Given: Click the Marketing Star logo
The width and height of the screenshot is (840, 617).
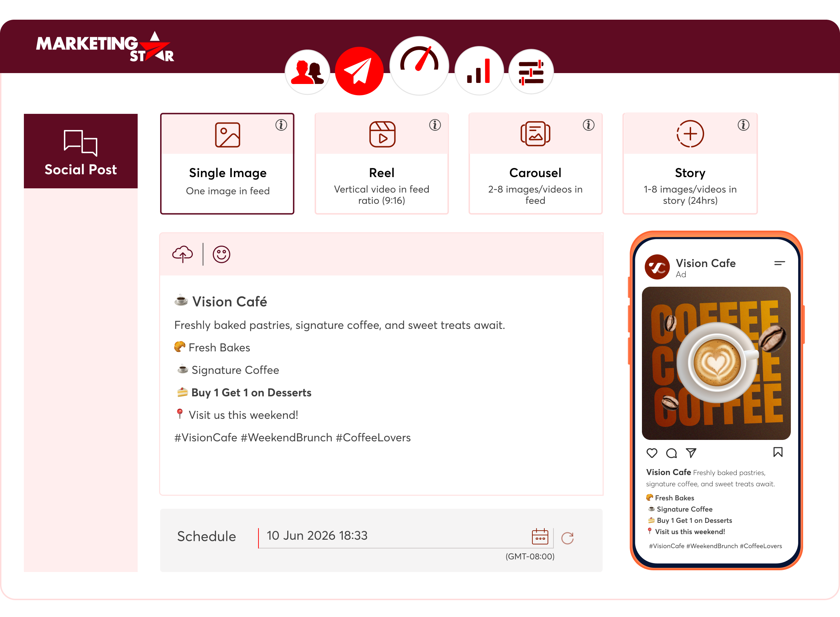Looking at the screenshot, I should click(105, 47).
